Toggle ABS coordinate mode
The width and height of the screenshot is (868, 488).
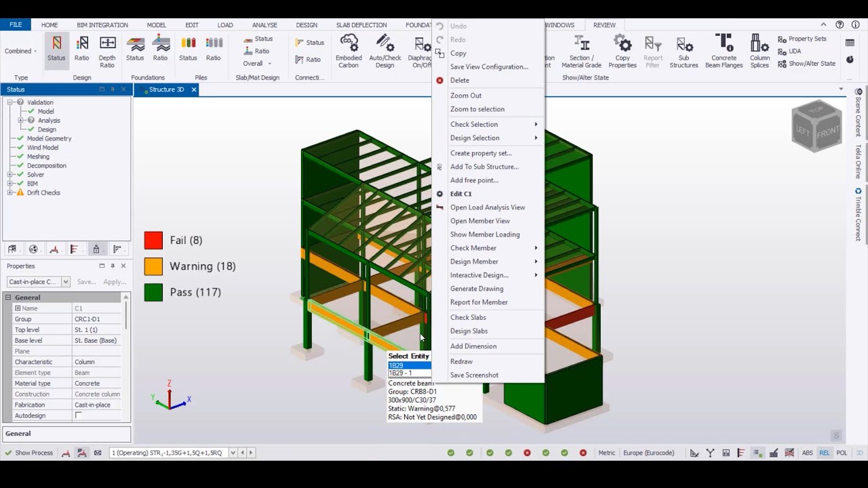[x=807, y=453]
